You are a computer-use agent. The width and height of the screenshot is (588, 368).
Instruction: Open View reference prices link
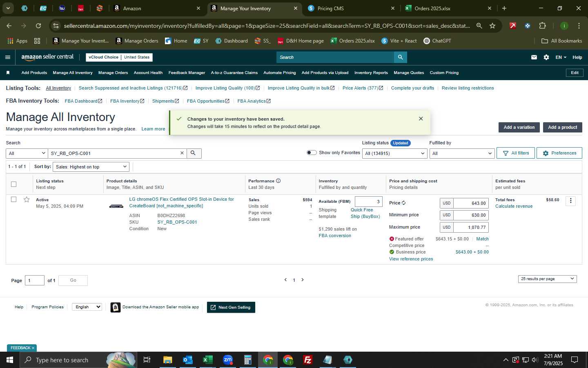tap(411, 259)
